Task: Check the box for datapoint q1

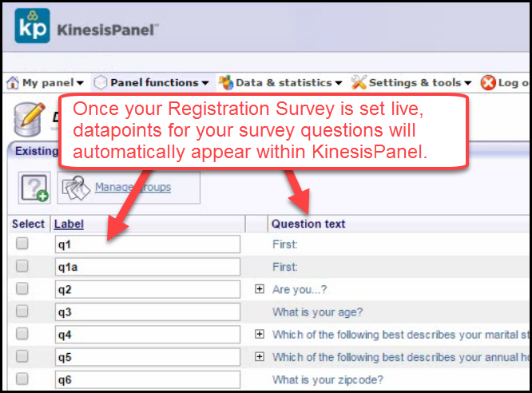Action: [x=22, y=244]
